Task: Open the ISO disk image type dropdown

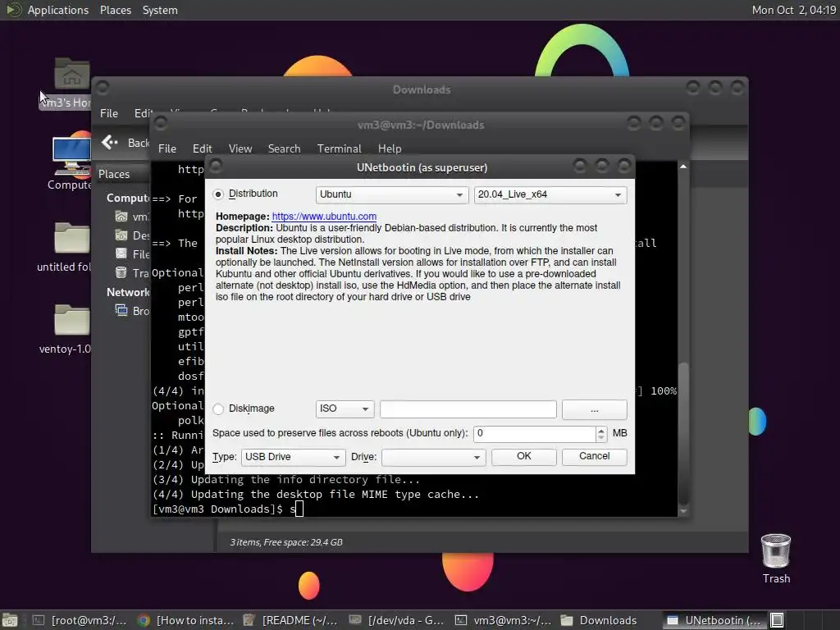Action: pyautogui.click(x=345, y=409)
